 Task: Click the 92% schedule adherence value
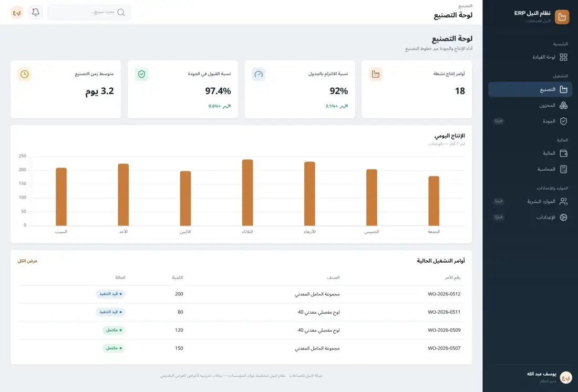coord(339,91)
